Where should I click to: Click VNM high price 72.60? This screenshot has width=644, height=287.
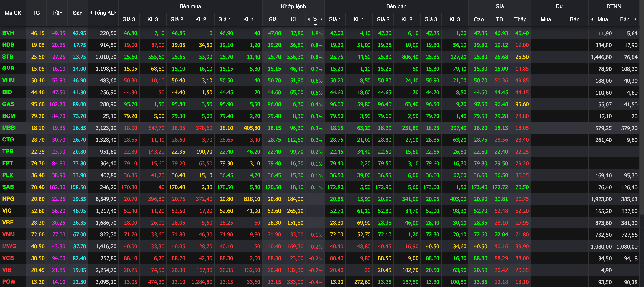click(x=480, y=235)
